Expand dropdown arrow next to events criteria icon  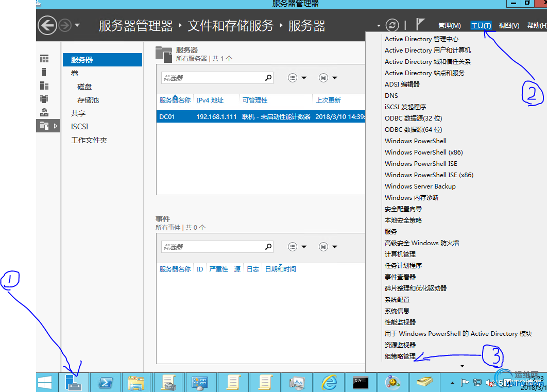coord(304,247)
